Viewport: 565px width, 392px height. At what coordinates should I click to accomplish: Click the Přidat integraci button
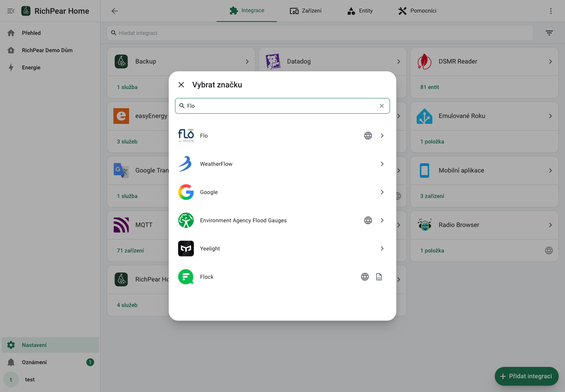[x=527, y=376]
